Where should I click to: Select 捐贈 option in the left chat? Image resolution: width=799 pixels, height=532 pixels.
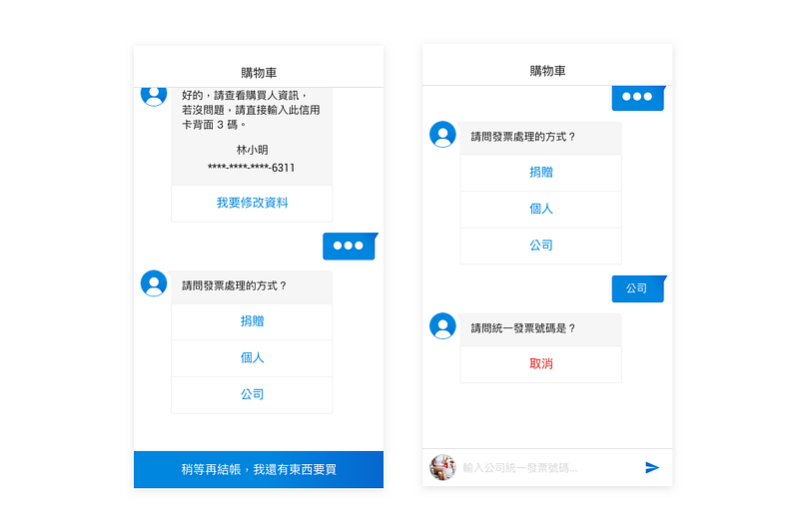click(x=252, y=321)
